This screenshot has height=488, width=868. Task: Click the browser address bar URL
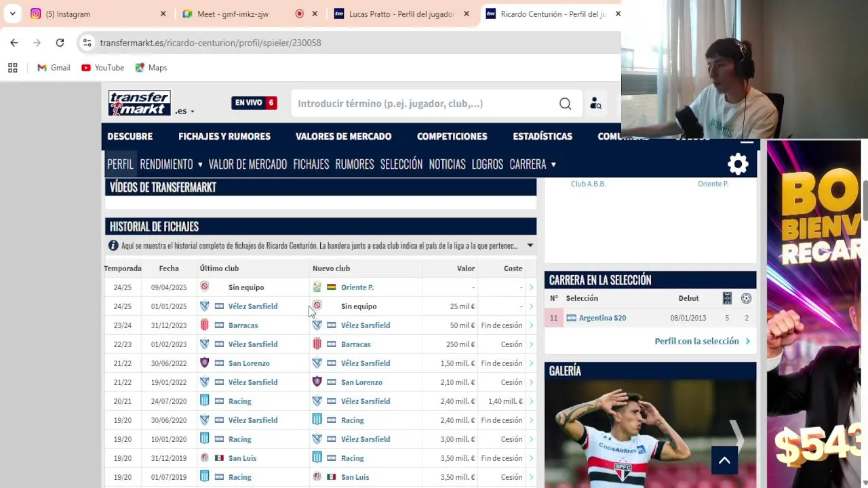click(210, 43)
